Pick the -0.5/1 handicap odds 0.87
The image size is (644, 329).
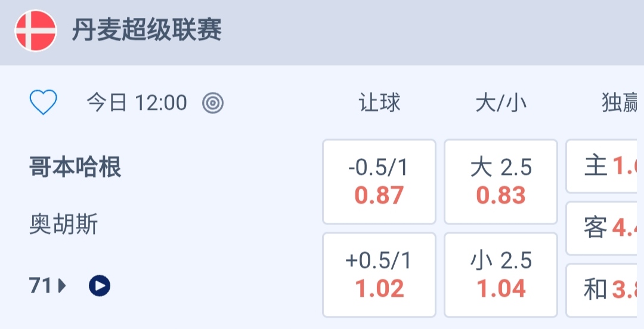[x=379, y=182]
